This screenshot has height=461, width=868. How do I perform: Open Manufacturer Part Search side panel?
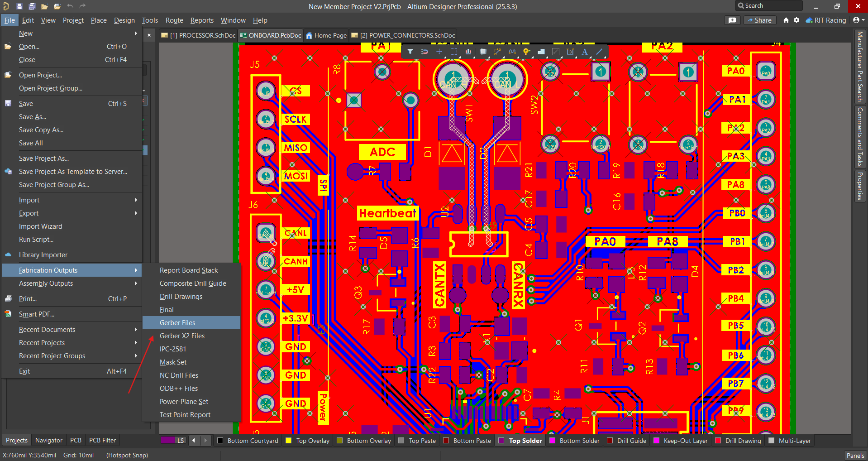coord(860,67)
